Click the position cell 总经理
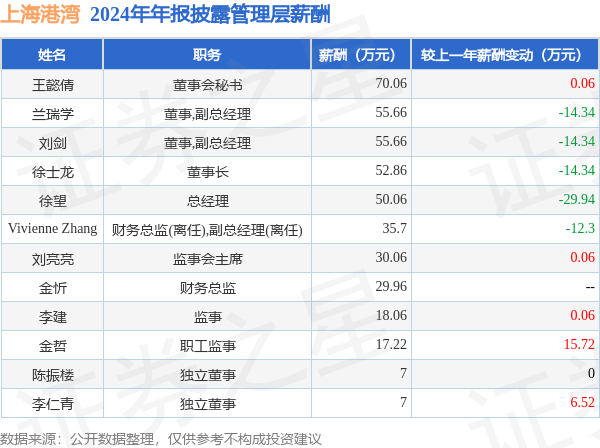 coord(207,201)
